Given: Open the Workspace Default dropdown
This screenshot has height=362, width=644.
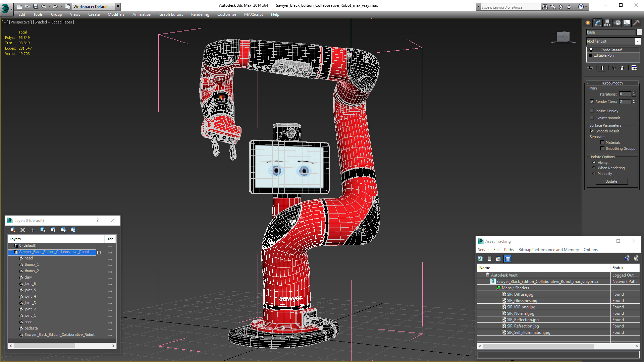Looking at the screenshot, I should 93,6.
